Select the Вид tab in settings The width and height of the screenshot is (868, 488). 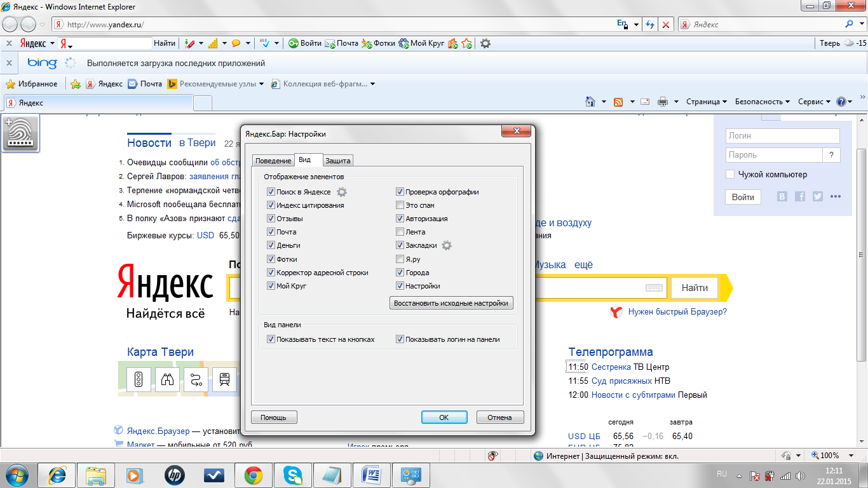(x=308, y=160)
